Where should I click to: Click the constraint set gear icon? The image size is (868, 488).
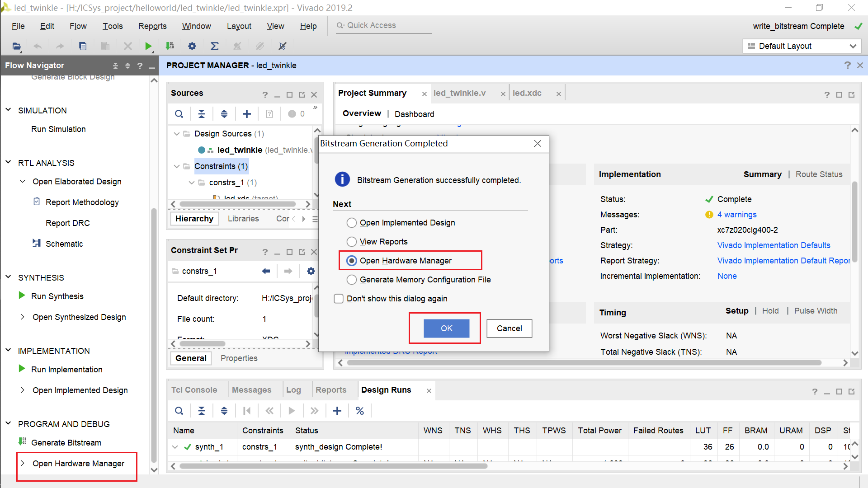click(x=311, y=271)
